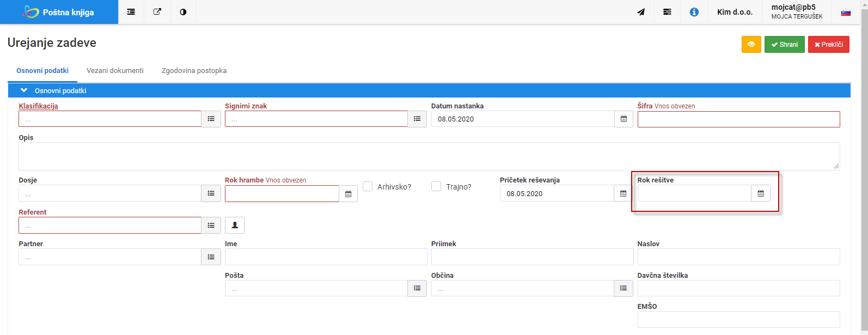Switch to Osnovni podatki tab
The width and height of the screenshot is (868, 335).
[x=42, y=71]
